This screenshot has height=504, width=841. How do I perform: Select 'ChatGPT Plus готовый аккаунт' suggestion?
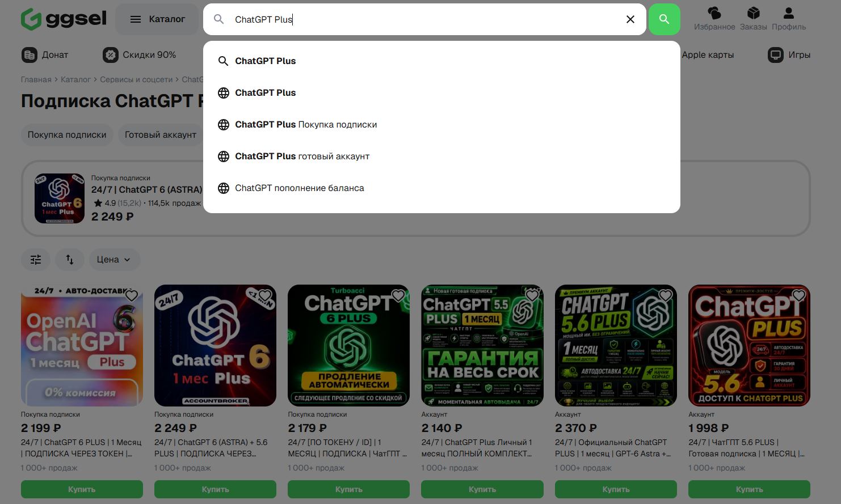coord(441,156)
